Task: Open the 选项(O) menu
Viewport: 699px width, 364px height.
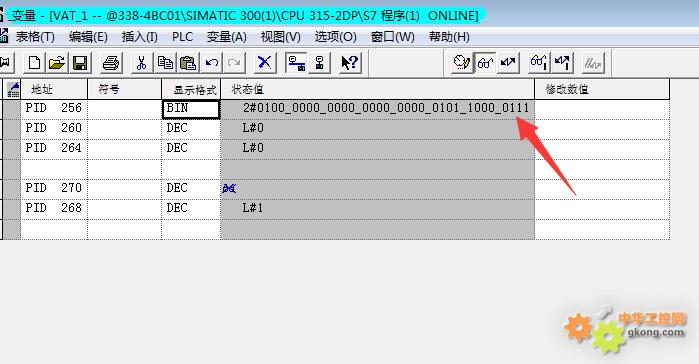Action: click(x=335, y=37)
